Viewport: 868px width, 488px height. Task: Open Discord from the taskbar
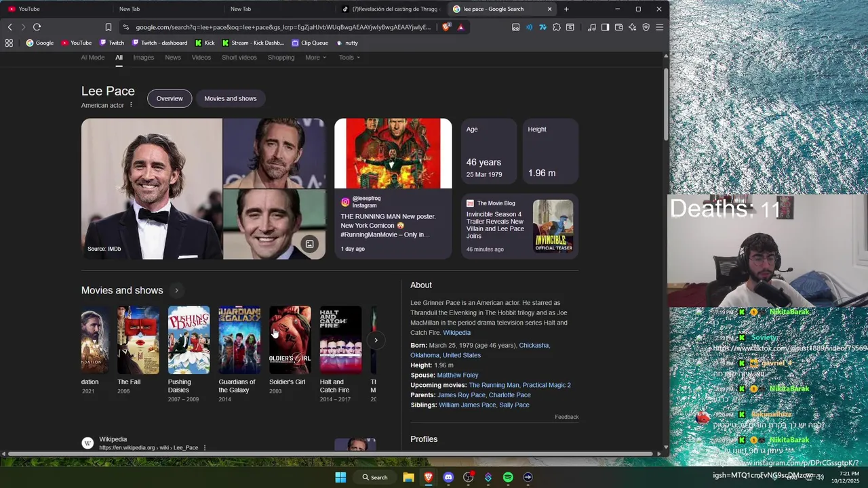[x=448, y=477]
